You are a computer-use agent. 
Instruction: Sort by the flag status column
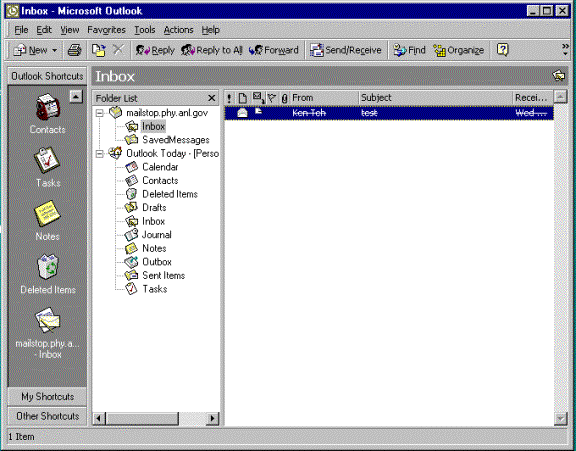[x=272, y=98]
